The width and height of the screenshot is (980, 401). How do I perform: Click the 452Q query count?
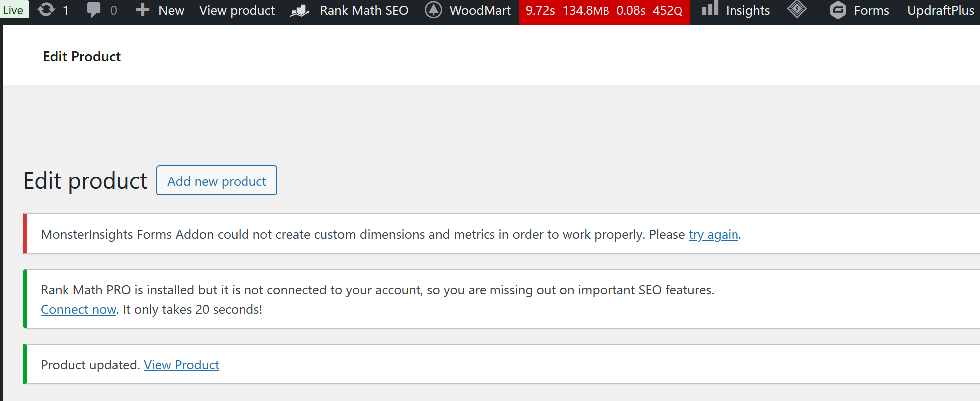point(668,10)
